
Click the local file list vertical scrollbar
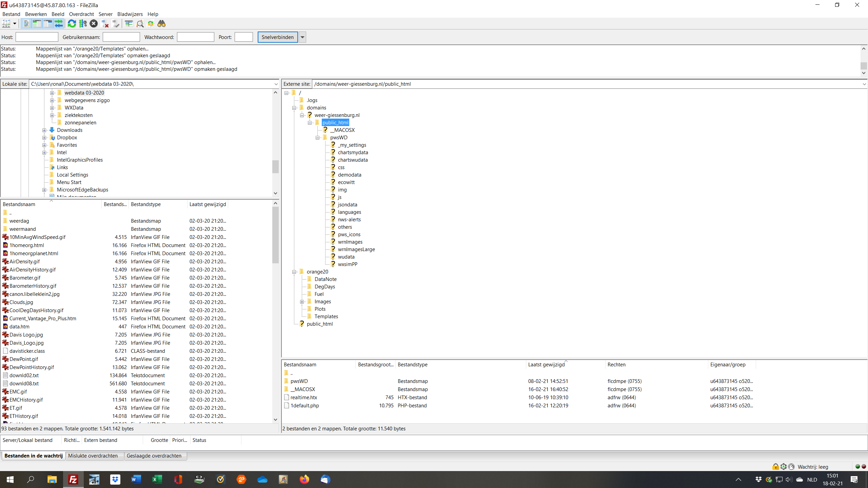[275, 235]
